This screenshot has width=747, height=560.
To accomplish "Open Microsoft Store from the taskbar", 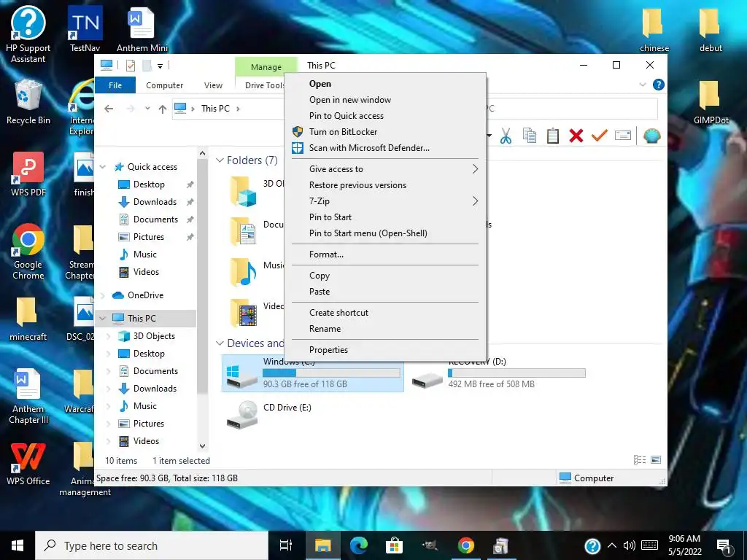I will click(394, 545).
